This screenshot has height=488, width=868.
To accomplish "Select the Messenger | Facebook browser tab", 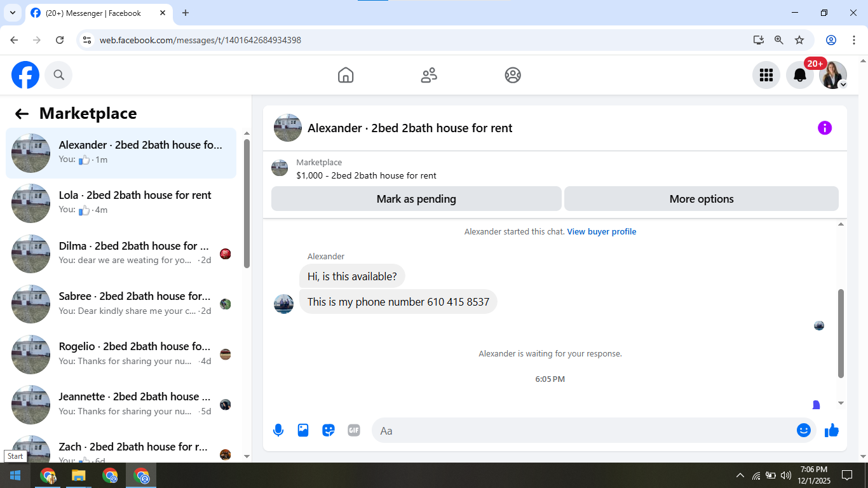I will point(99,13).
